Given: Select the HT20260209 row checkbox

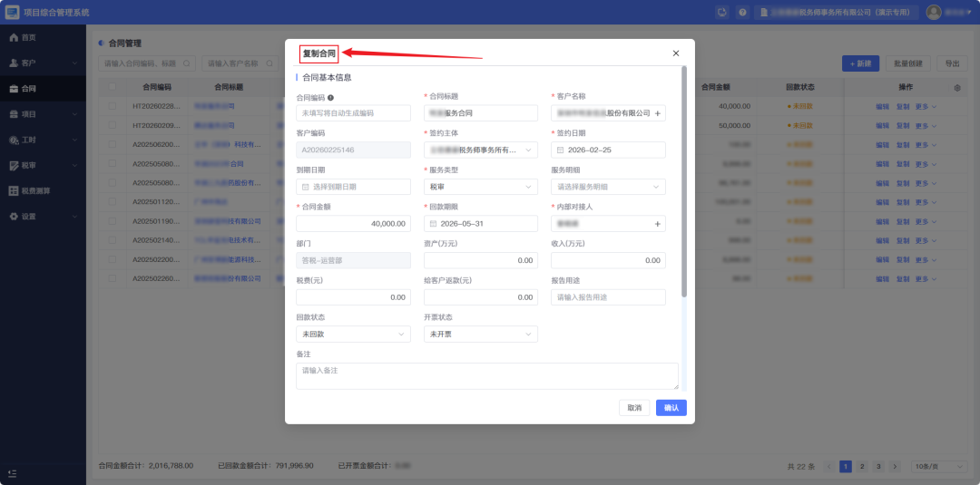Looking at the screenshot, I should 112,125.
